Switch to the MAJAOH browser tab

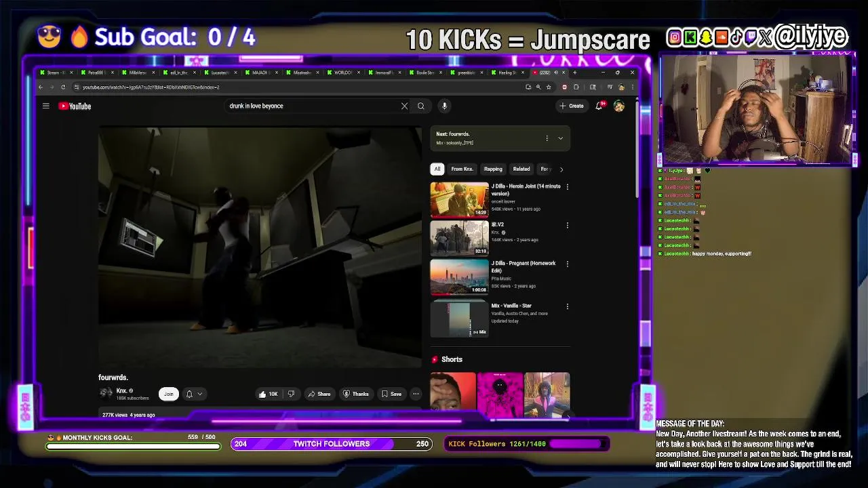point(260,73)
